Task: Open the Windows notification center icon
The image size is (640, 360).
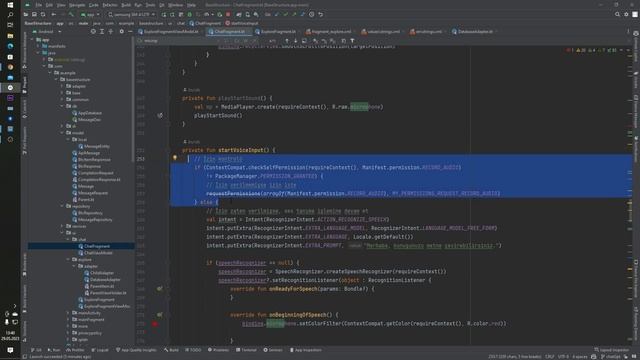Action: 10,350
